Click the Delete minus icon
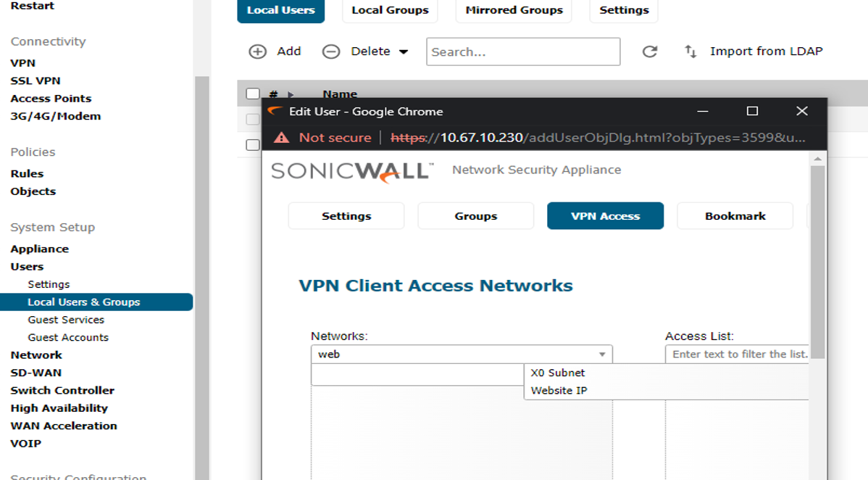Screen dimensions: 868x480 331,51
